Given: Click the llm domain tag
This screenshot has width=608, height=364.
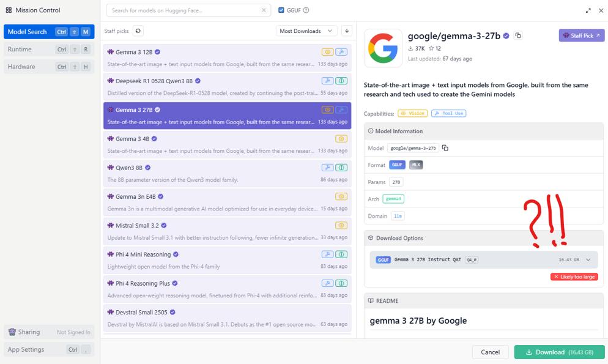Looking at the screenshot, I should coord(398,216).
